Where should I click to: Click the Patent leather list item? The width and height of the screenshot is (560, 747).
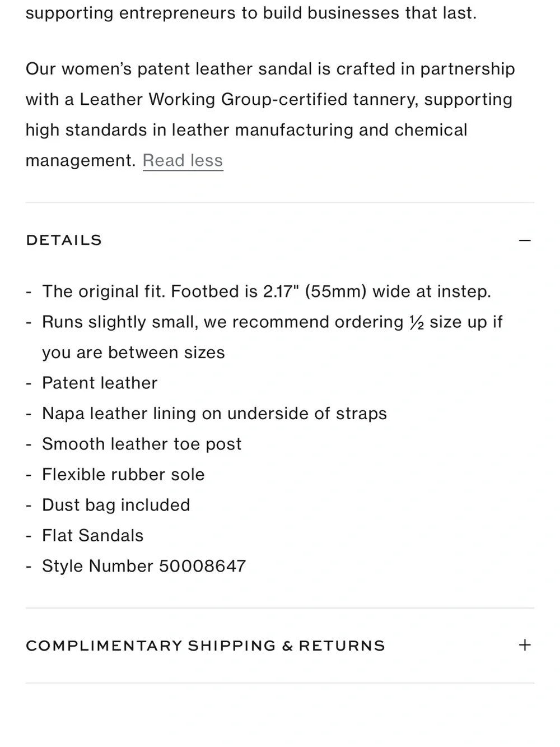[100, 383]
